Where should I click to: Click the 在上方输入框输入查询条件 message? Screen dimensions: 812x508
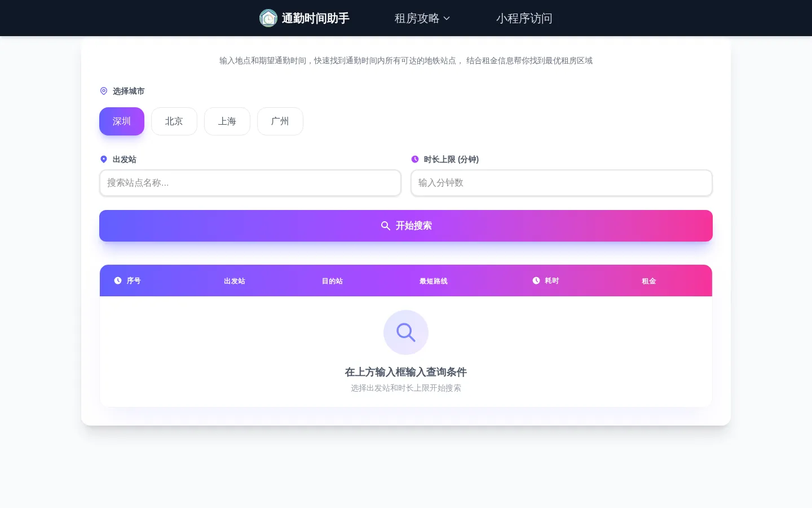point(406,372)
